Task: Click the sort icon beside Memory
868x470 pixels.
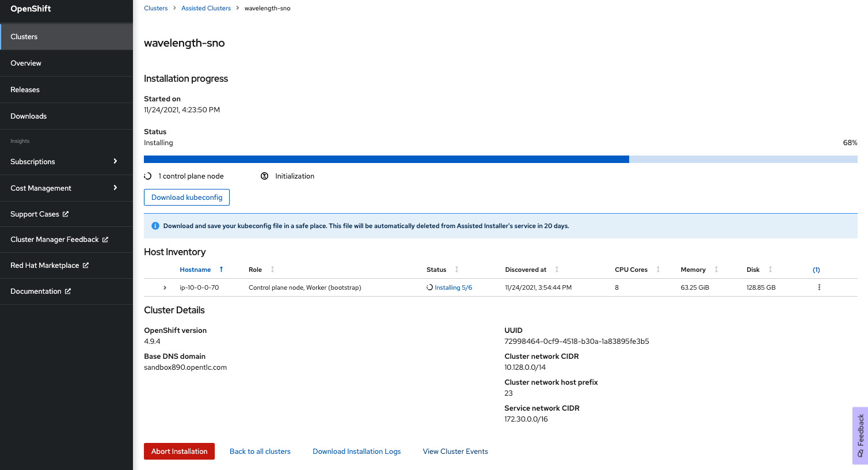Action: [716, 270]
